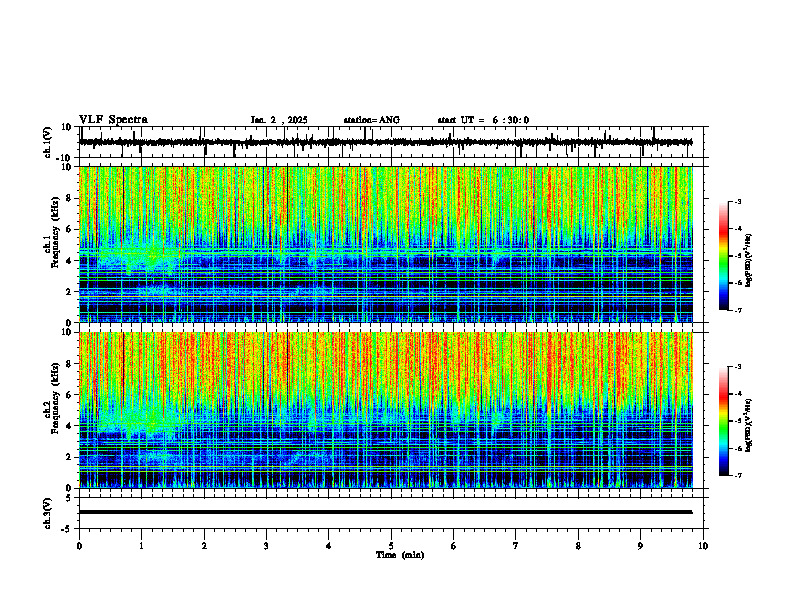Click the ch.1 spectrogram panel

(386, 244)
